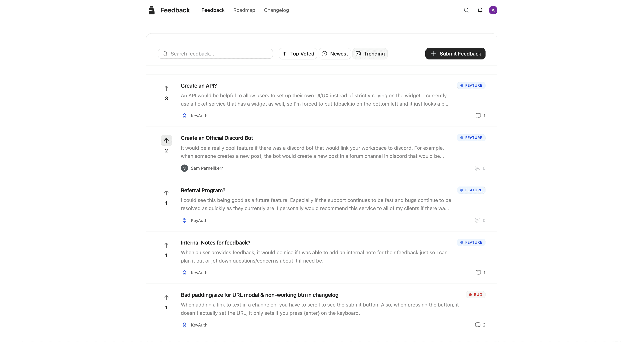This screenshot has width=644, height=342.
Task: Navigate to the Roadmap tab
Action: 244,10
